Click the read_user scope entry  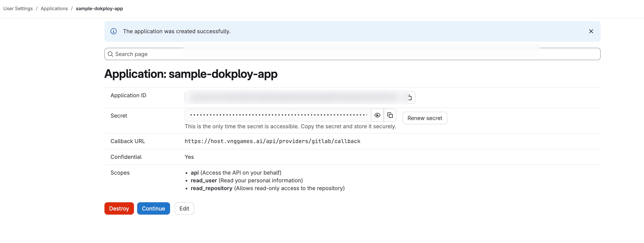click(x=246, y=180)
